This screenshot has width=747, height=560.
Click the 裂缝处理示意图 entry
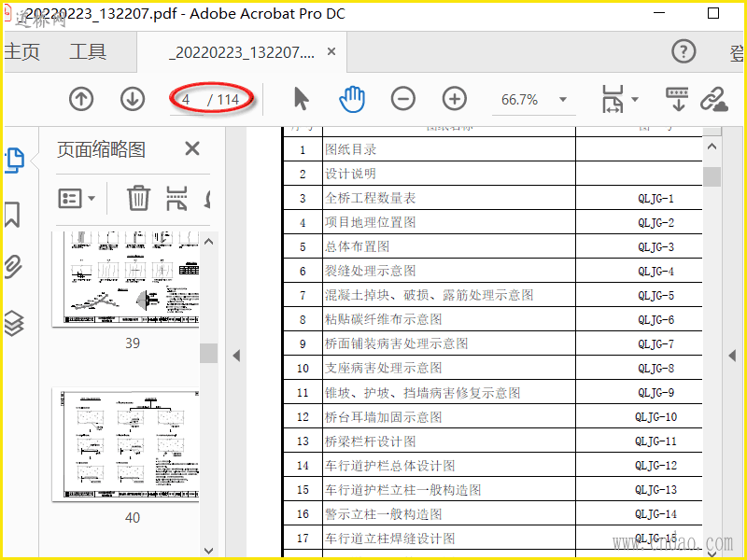pos(370,271)
